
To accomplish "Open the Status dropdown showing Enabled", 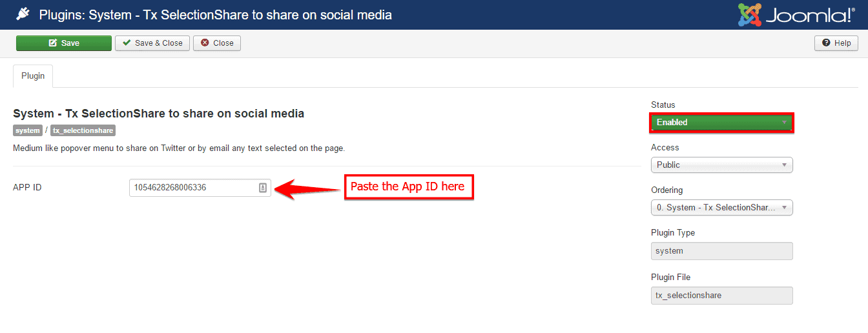I will click(721, 123).
